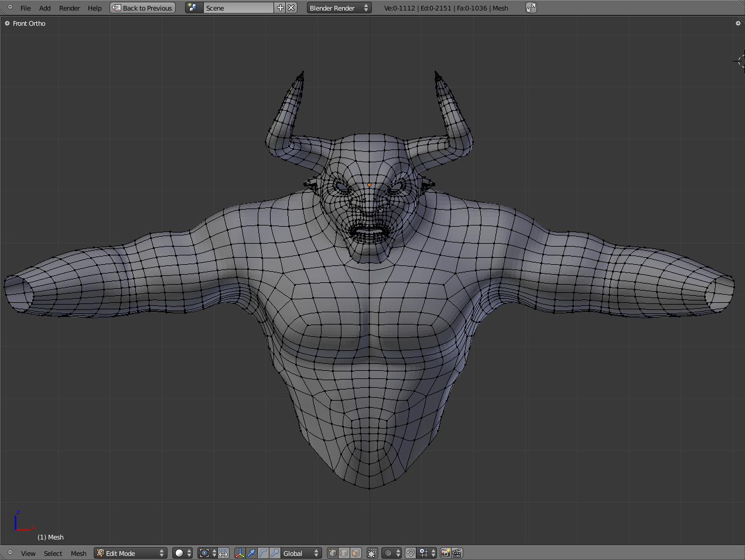
Task: Switch to vertex select mode
Action: click(x=333, y=553)
